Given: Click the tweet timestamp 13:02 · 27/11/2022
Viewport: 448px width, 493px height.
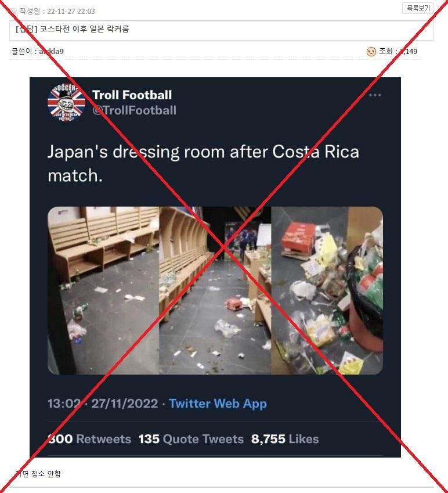Looking at the screenshot, I should pyautogui.click(x=103, y=404).
